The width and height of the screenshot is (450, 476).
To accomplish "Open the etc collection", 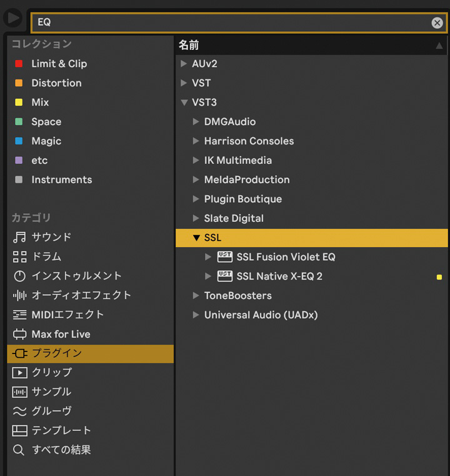I will 39,160.
